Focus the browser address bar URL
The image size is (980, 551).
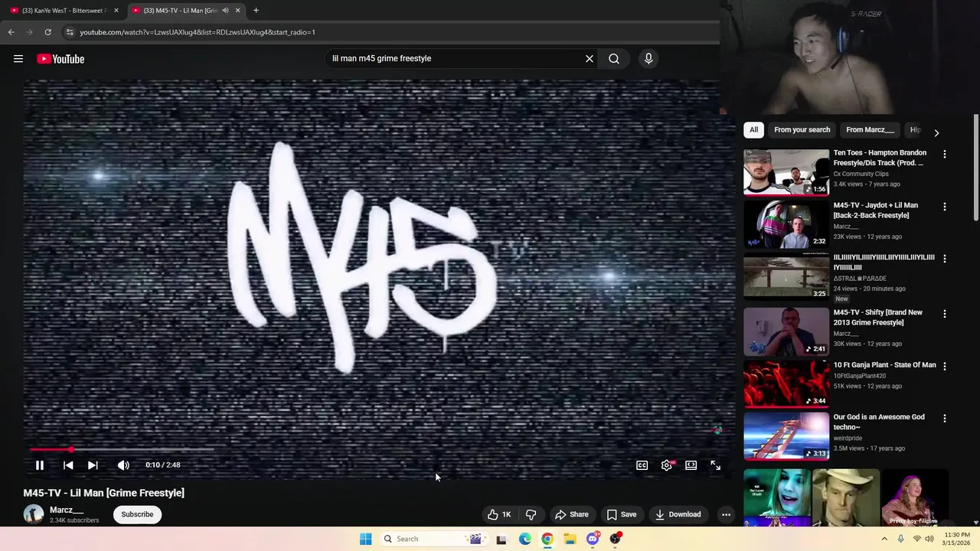198,32
